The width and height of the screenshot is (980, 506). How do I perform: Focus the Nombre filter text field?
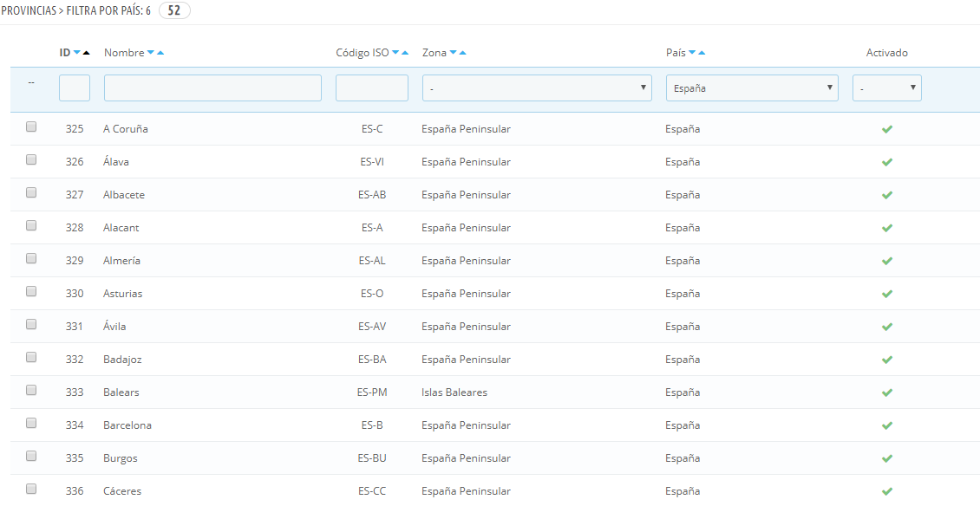[212, 88]
